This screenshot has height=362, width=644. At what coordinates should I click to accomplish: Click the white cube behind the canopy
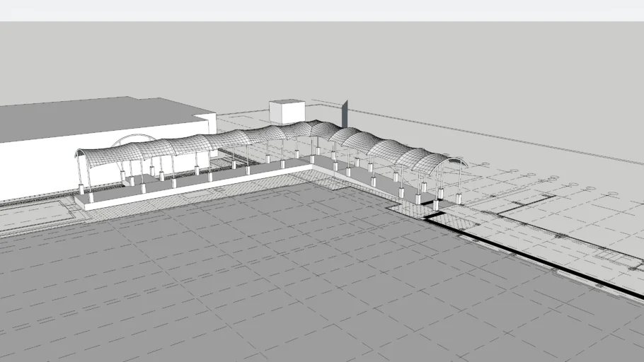[x=286, y=112]
